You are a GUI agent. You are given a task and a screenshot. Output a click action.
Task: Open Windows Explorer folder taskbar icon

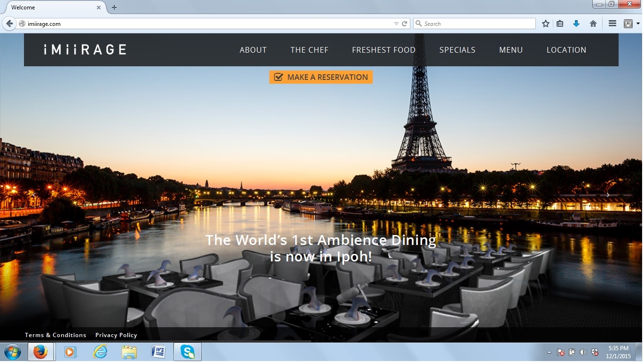(129, 352)
